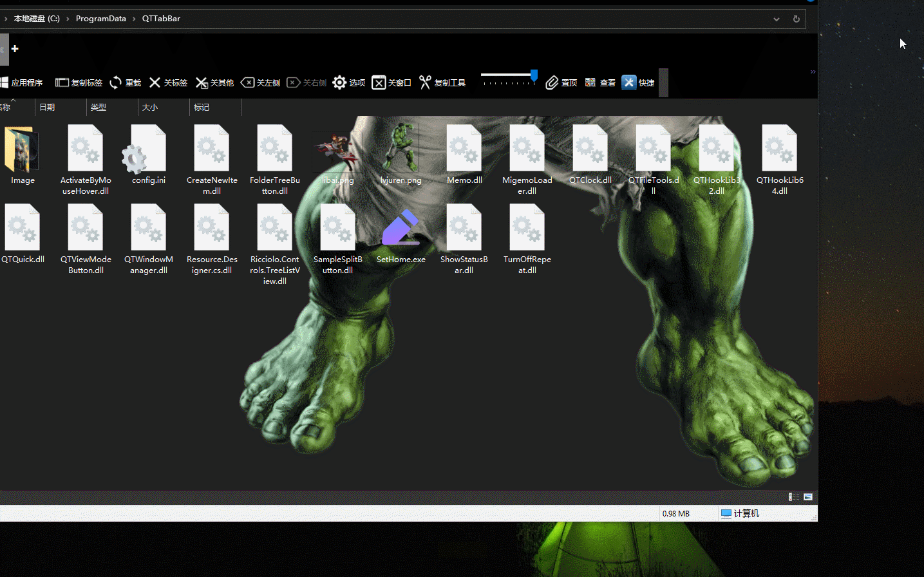This screenshot has height=577, width=924.
Task: Add a new tab with plus button
Action: tap(15, 49)
